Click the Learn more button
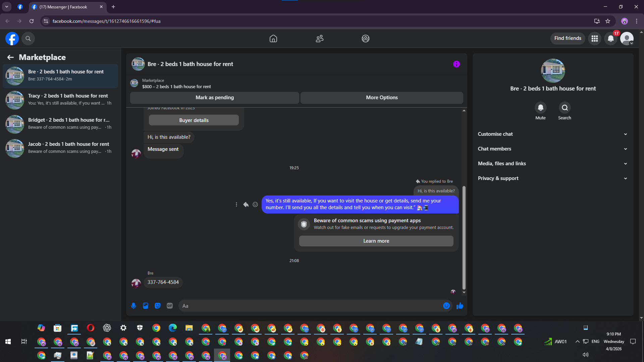Screen dimensions: 644x362 tap(376, 241)
